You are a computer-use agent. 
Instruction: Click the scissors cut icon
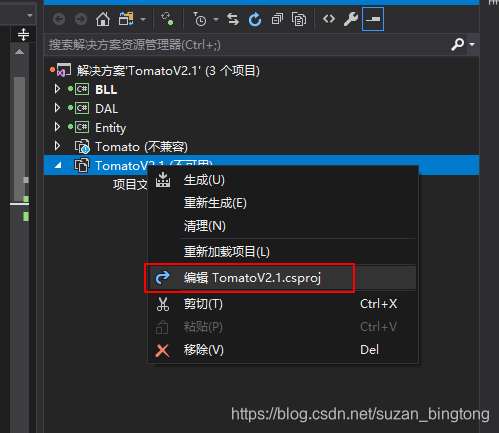coord(163,304)
